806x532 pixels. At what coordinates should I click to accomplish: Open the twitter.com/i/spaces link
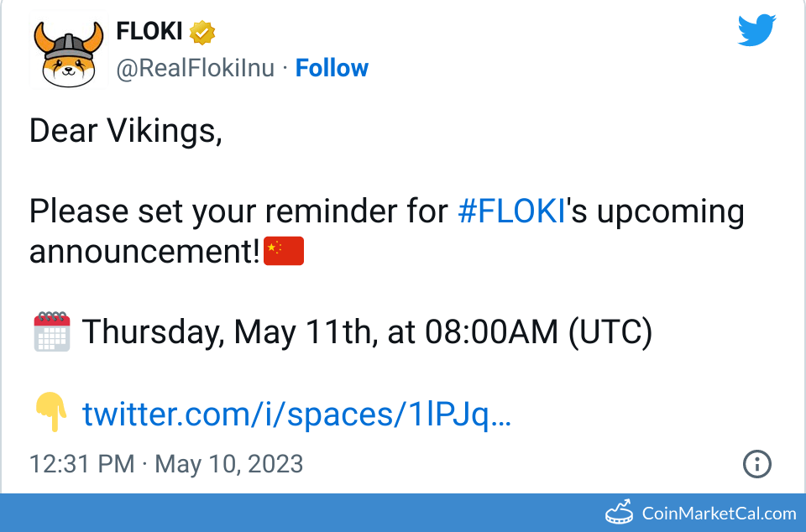(296, 414)
